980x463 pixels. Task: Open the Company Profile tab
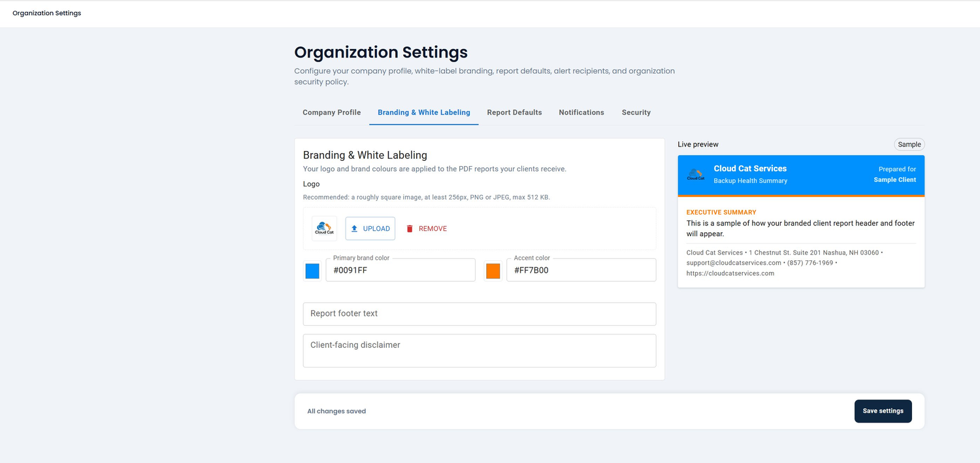point(331,112)
